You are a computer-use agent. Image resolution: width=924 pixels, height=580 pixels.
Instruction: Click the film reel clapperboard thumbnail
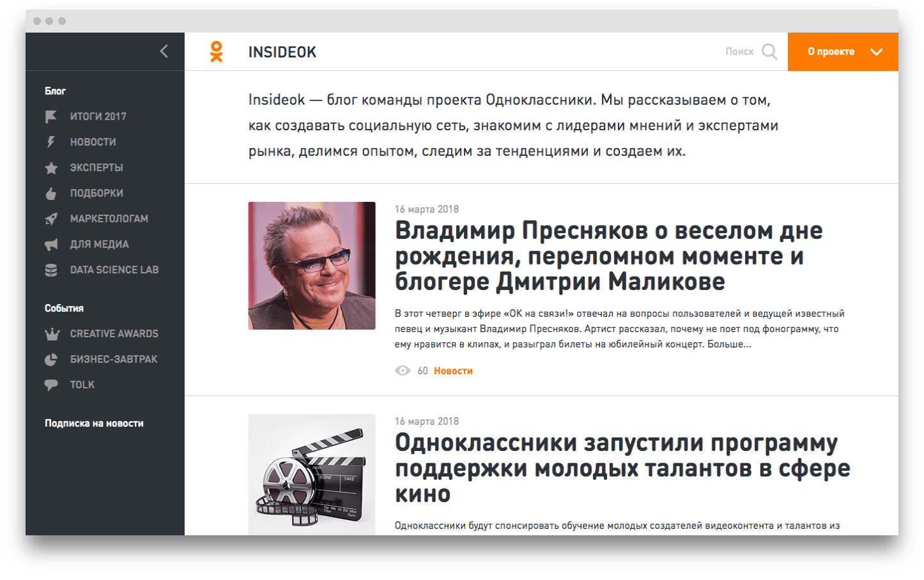click(x=312, y=475)
